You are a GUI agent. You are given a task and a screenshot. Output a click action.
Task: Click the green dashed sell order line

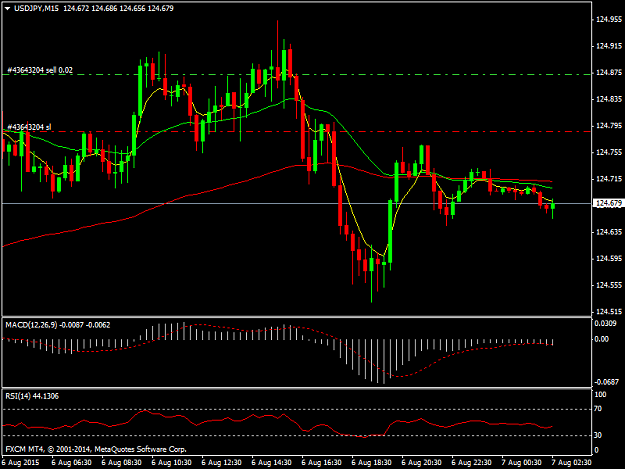click(x=297, y=75)
